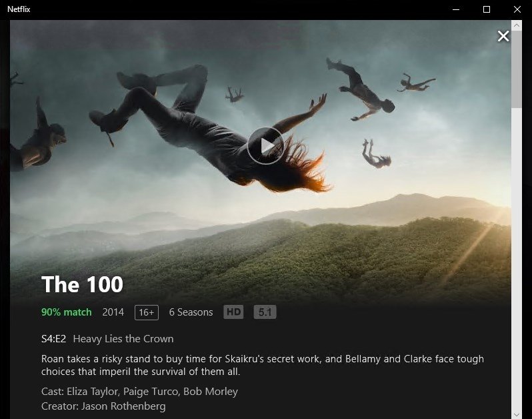Screen dimensions: 532x419
Task: Click the vertical scrollbar thumb
Action: (x=517, y=69)
